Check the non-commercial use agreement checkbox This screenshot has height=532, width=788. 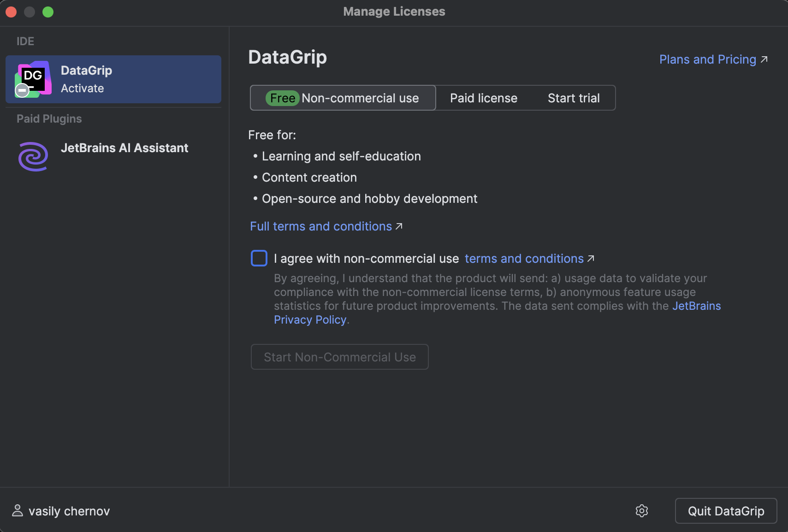click(x=259, y=258)
